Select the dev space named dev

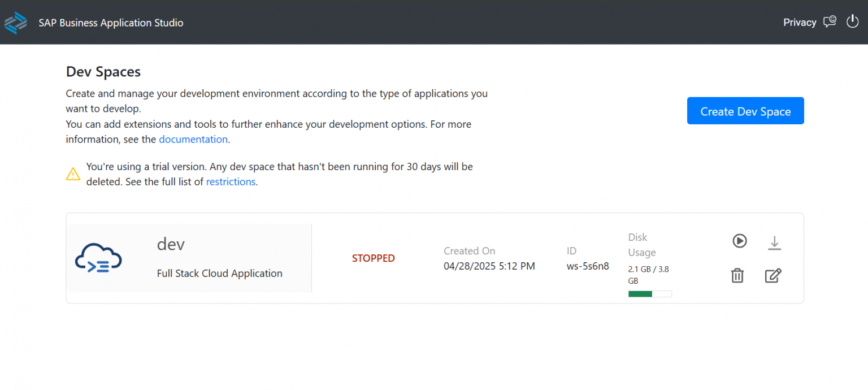click(x=171, y=244)
